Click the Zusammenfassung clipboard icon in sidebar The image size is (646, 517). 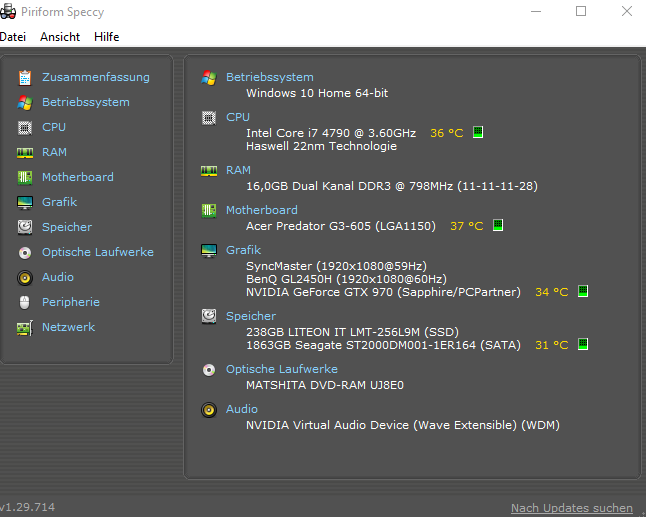point(25,77)
